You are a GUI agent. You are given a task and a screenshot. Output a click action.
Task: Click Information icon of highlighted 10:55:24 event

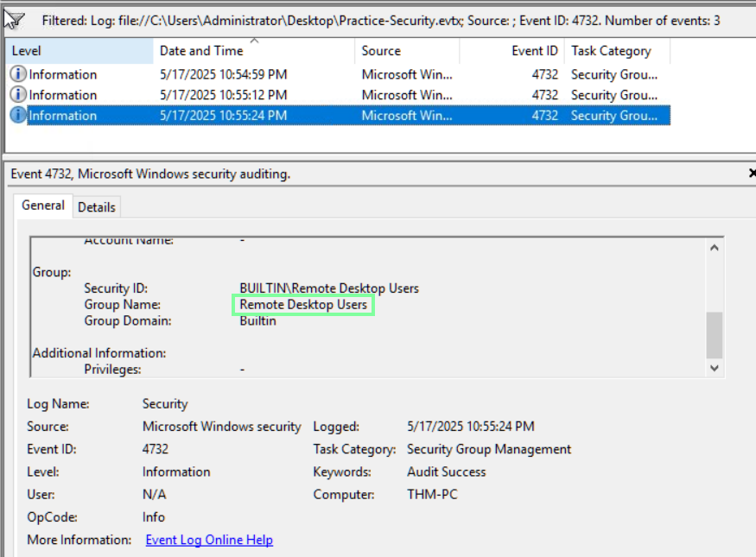click(18, 116)
